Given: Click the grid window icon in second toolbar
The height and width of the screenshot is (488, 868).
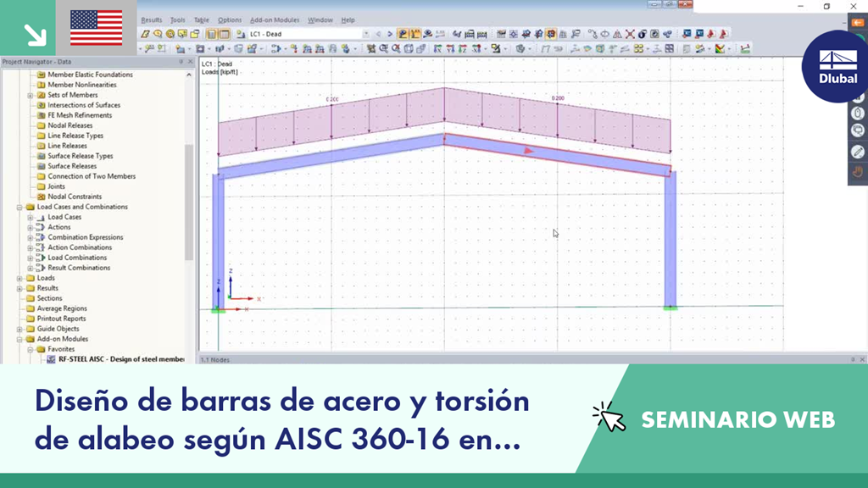Looking at the screenshot, I should (x=669, y=48).
